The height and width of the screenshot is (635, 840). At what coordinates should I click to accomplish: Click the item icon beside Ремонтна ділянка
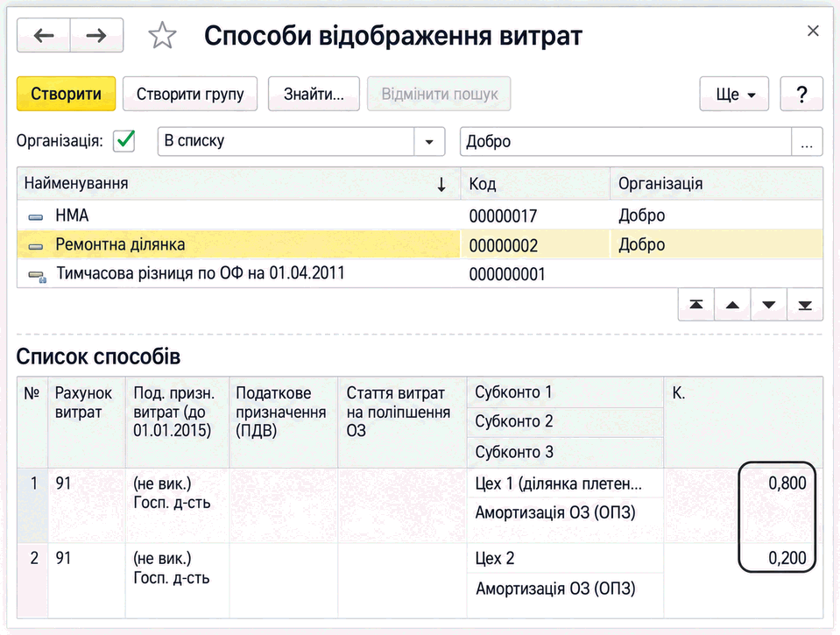35,246
